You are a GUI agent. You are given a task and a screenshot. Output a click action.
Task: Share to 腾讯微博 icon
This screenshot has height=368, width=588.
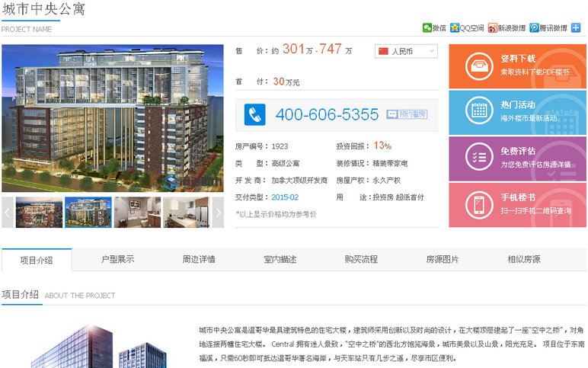tap(534, 27)
